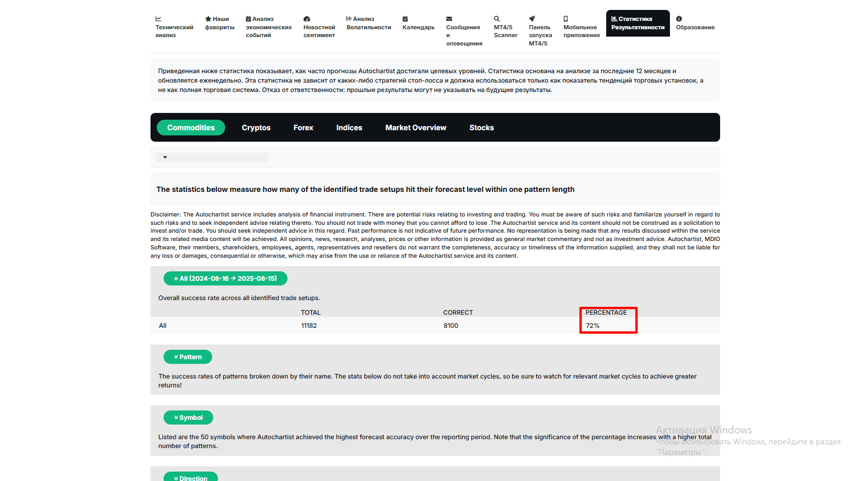This screenshot has height=481, width=868.
Task: Expand the Direction section
Action: pyautogui.click(x=191, y=477)
